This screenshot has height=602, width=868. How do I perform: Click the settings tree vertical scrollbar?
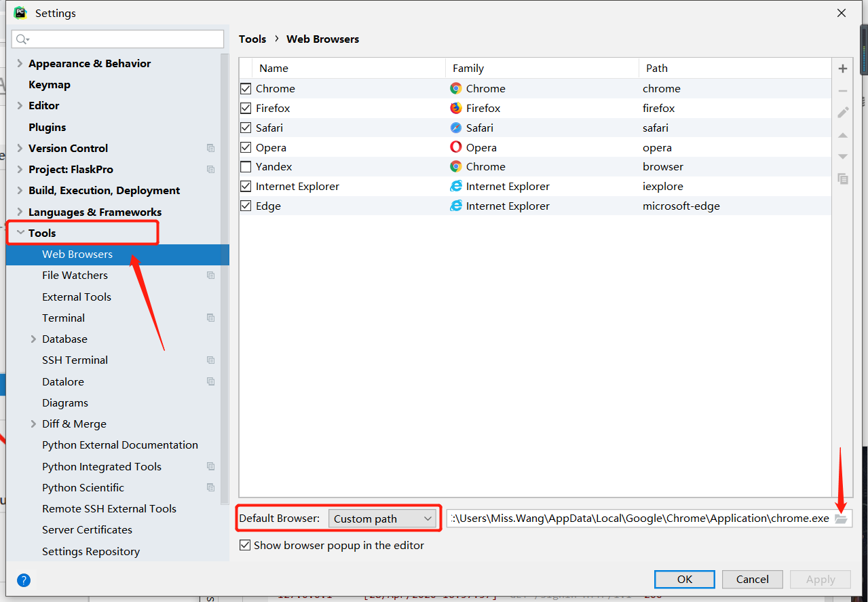coord(225,279)
